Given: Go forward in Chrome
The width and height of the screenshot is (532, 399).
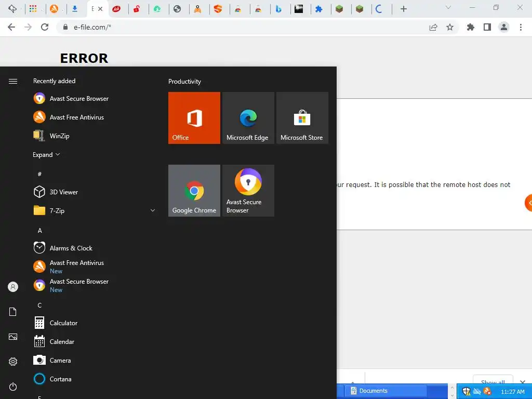Looking at the screenshot, I should [x=28, y=27].
